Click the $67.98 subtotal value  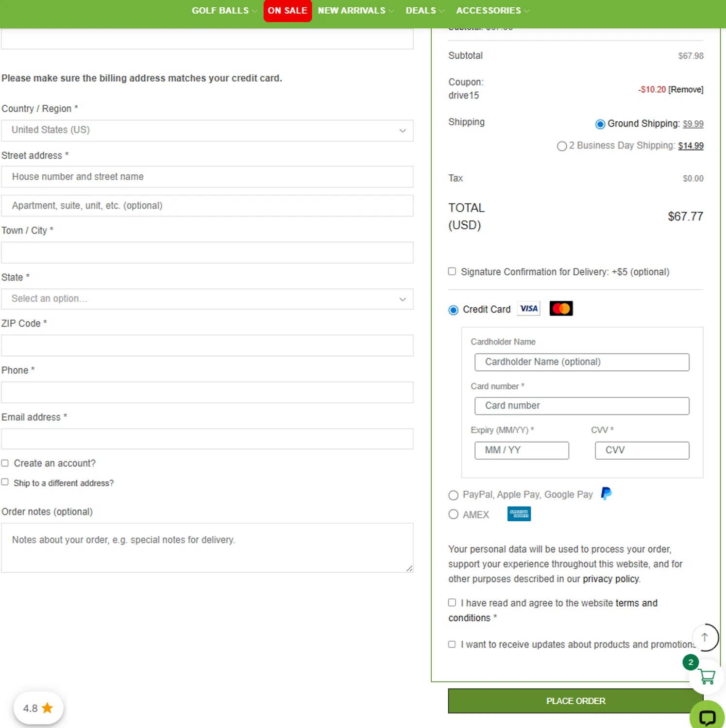coord(691,56)
